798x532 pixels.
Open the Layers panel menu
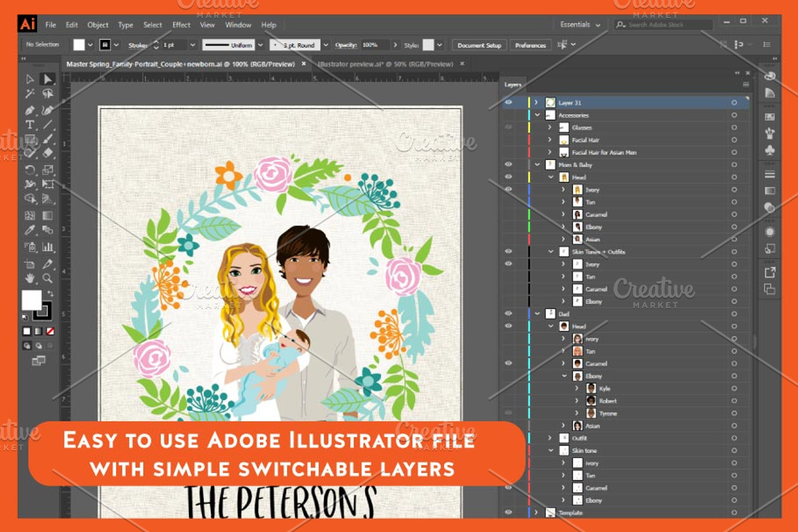pos(745,84)
